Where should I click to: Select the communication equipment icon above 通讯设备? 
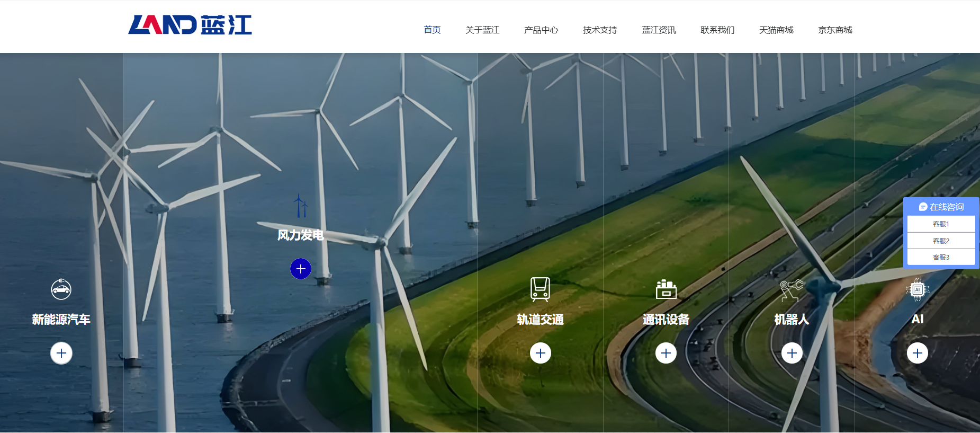[x=666, y=289]
